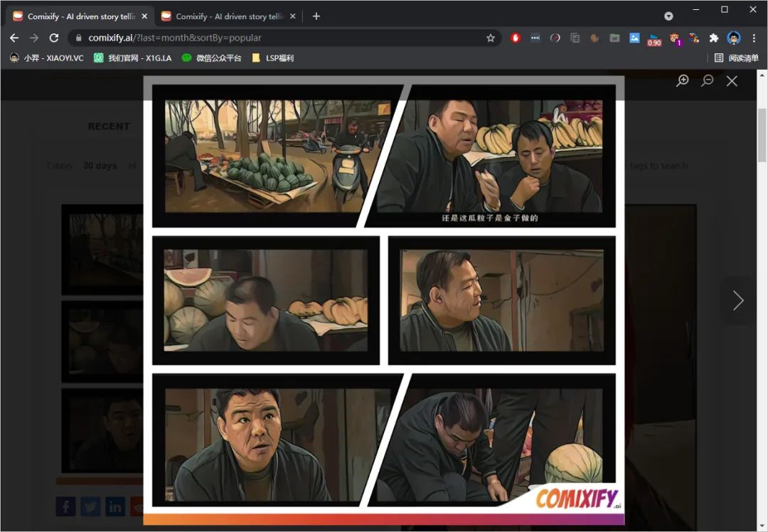The height and width of the screenshot is (532, 768).
Task: Select the 7 days filter
Action: pyautogui.click(x=59, y=166)
